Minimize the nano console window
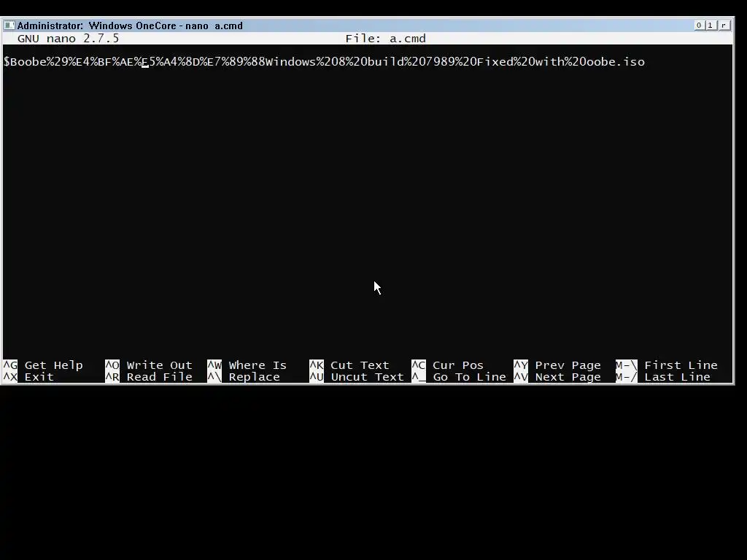747x560 pixels. click(698, 26)
